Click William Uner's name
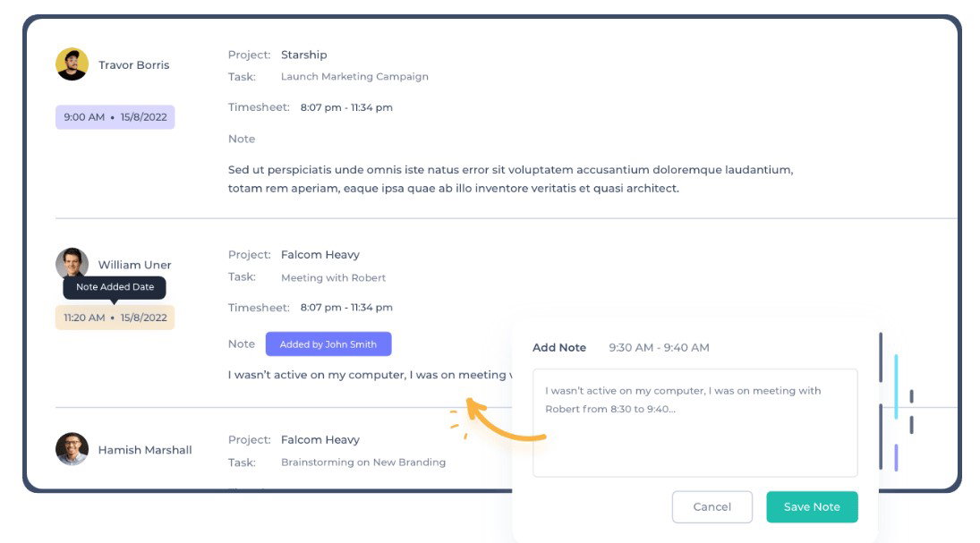The image size is (980, 543). pos(134,265)
